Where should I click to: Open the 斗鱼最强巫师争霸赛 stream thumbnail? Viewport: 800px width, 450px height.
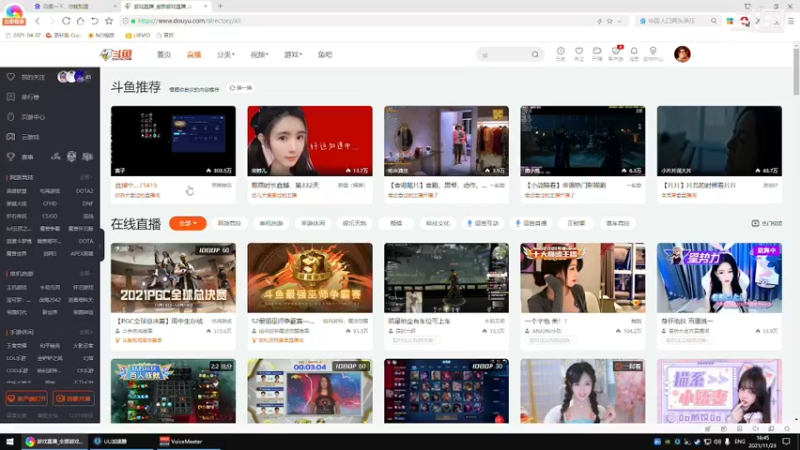(x=310, y=278)
